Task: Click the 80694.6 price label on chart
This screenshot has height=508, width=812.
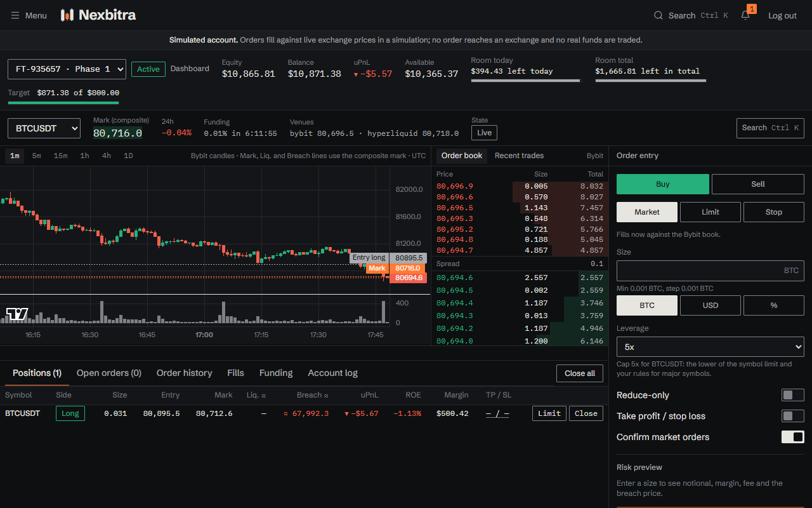Action: point(408,278)
